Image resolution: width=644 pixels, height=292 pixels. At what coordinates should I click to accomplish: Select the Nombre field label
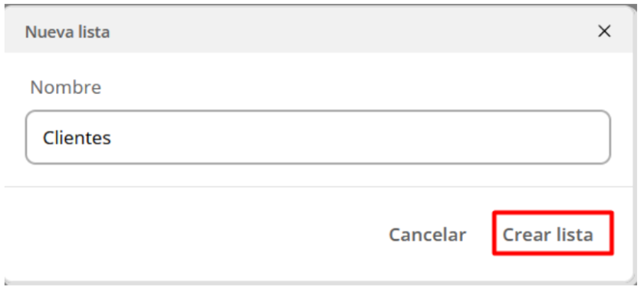tap(66, 87)
